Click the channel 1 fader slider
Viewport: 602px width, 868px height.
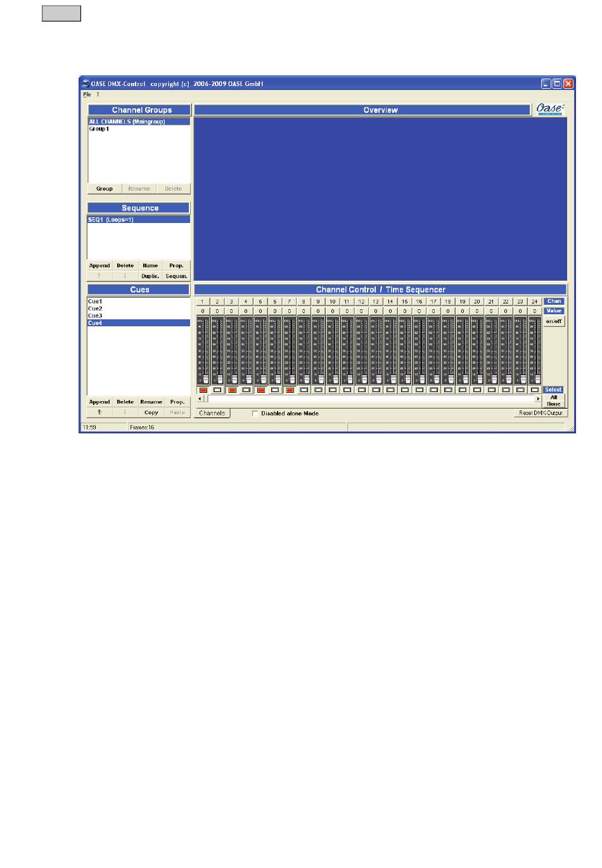205,378
